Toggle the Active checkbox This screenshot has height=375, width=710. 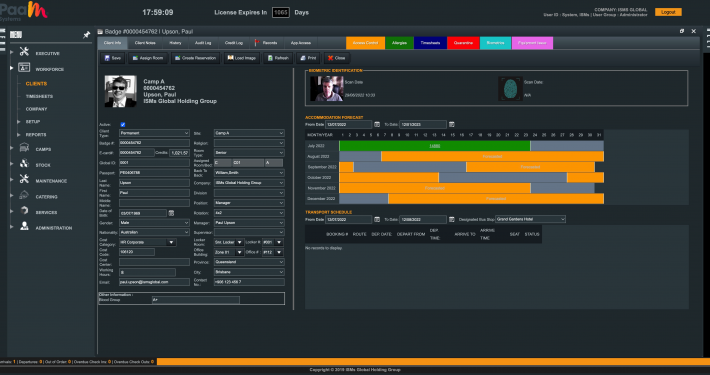(123, 125)
